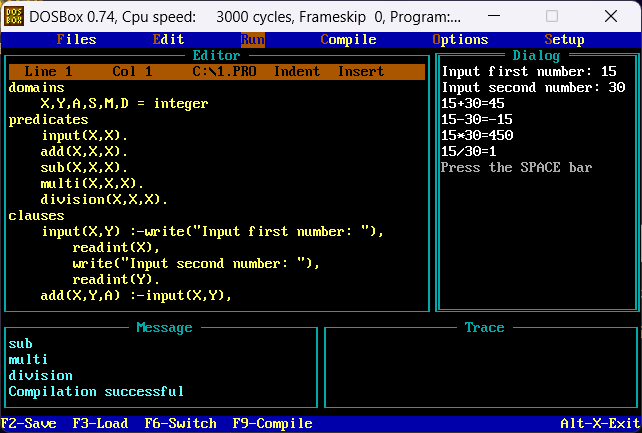
Task: Click the disabled maximize button
Action: (552, 16)
